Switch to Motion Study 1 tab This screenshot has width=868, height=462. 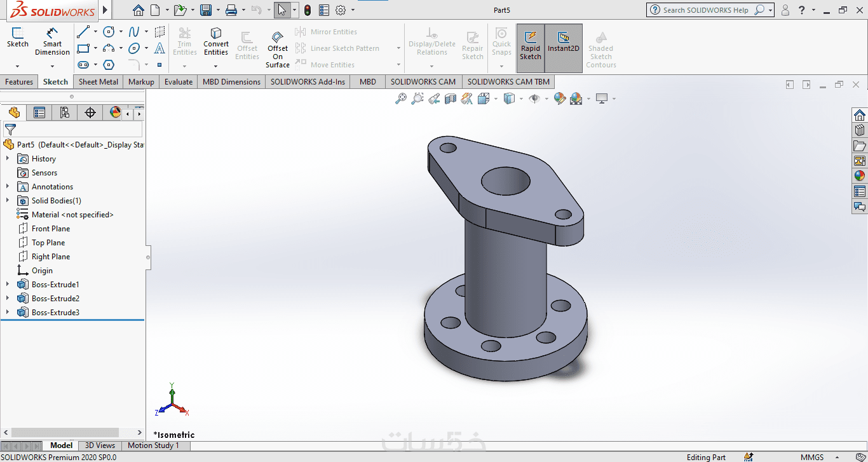(153, 445)
